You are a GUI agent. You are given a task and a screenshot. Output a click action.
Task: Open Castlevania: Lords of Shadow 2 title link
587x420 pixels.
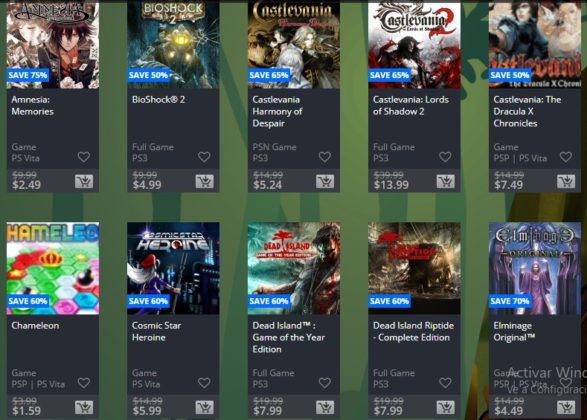(411, 105)
